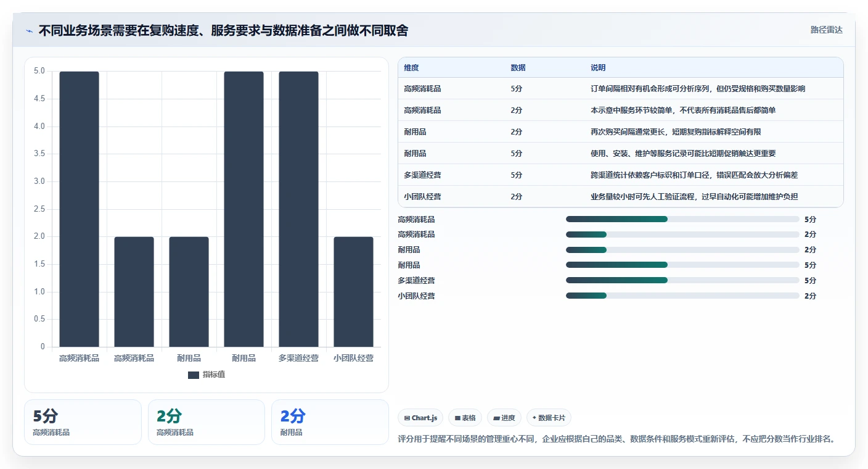Screen dimensions: 868x469
Task: Select the 数据卡片 chip
Action: pos(549,418)
